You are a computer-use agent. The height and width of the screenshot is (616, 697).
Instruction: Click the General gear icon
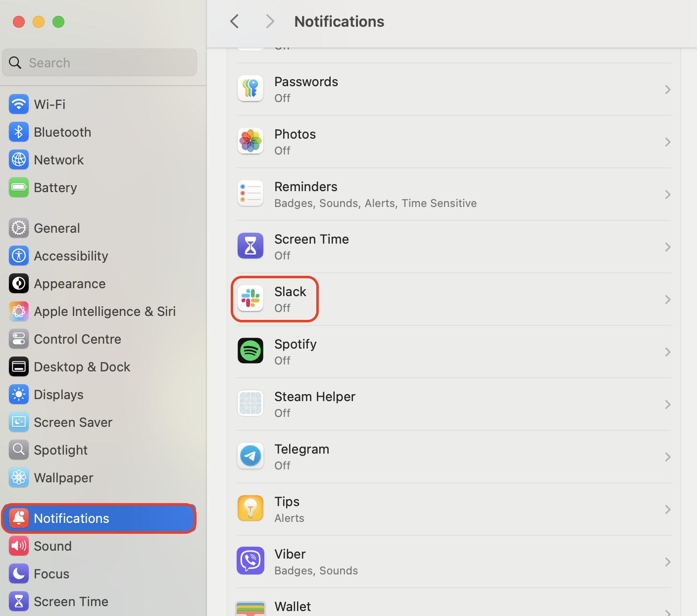[19, 228]
